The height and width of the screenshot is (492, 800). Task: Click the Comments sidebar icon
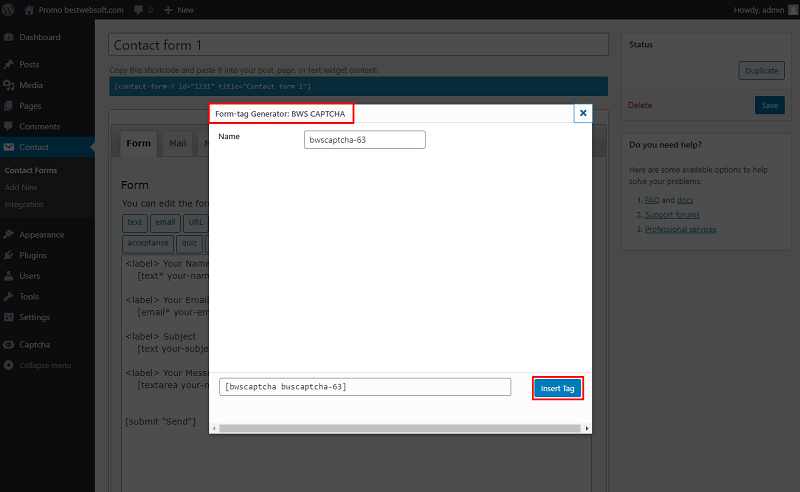pyautogui.click(x=9, y=126)
